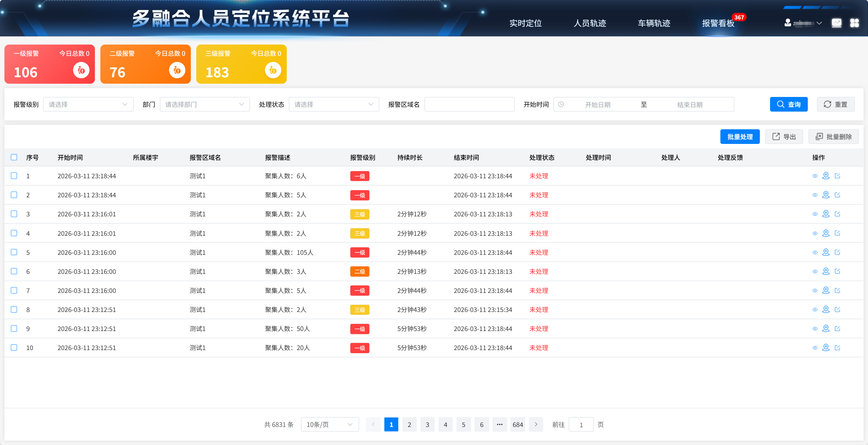Click alarm icon on 一级报警 card
868x445 pixels.
tap(81, 70)
